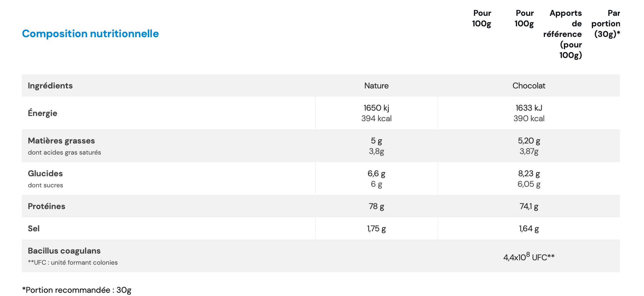Click the 74,1 g protein value

pos(529,206)
